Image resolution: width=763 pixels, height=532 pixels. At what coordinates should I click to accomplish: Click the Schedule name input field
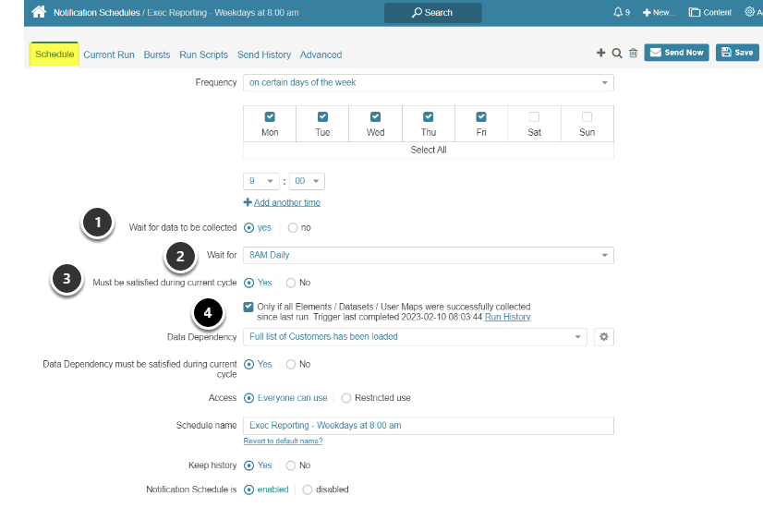click(428, 425)
